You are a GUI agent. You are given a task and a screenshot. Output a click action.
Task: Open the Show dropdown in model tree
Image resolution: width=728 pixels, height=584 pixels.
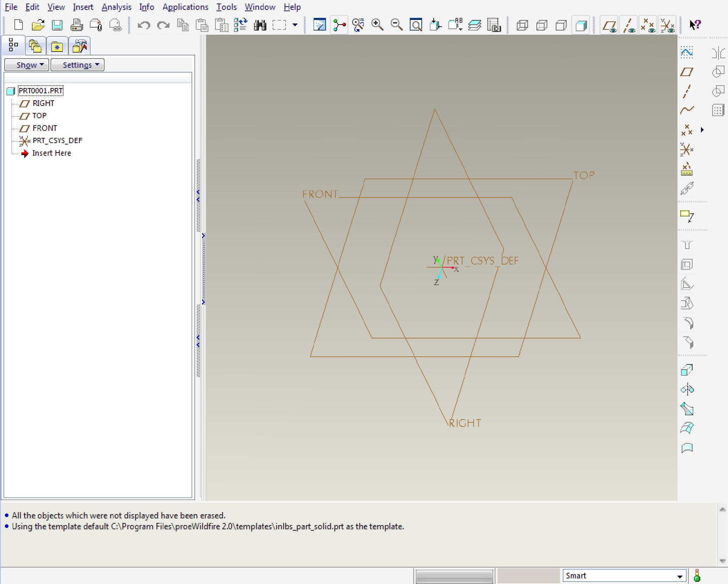(x=27, y=65)
